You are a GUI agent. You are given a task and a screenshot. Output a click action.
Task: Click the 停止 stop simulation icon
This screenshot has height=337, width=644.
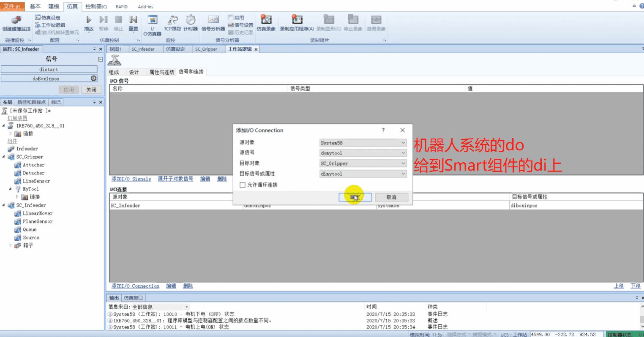tap(119, 20)
